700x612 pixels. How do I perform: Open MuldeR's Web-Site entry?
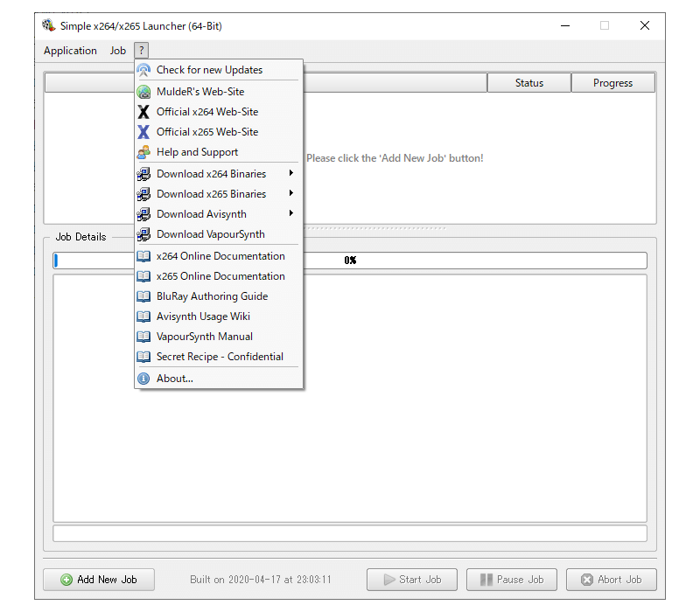pos(219,92)
